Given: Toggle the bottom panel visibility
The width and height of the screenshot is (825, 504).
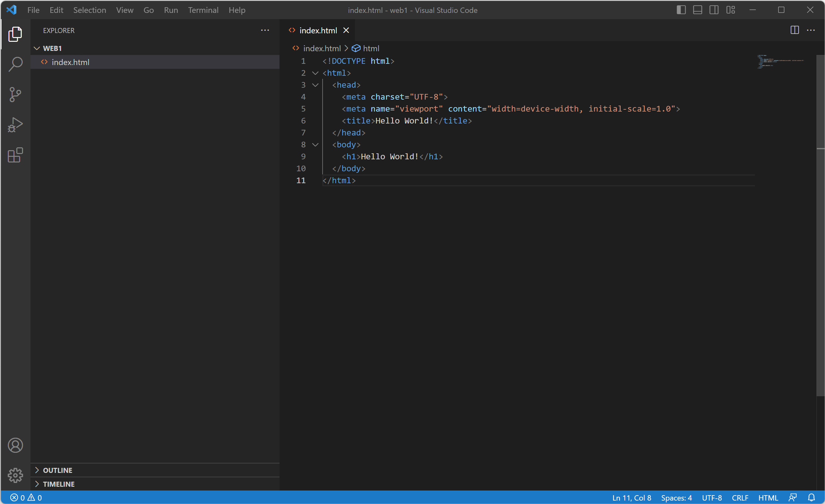Looking at the screenshot, I should coord(697,10).
